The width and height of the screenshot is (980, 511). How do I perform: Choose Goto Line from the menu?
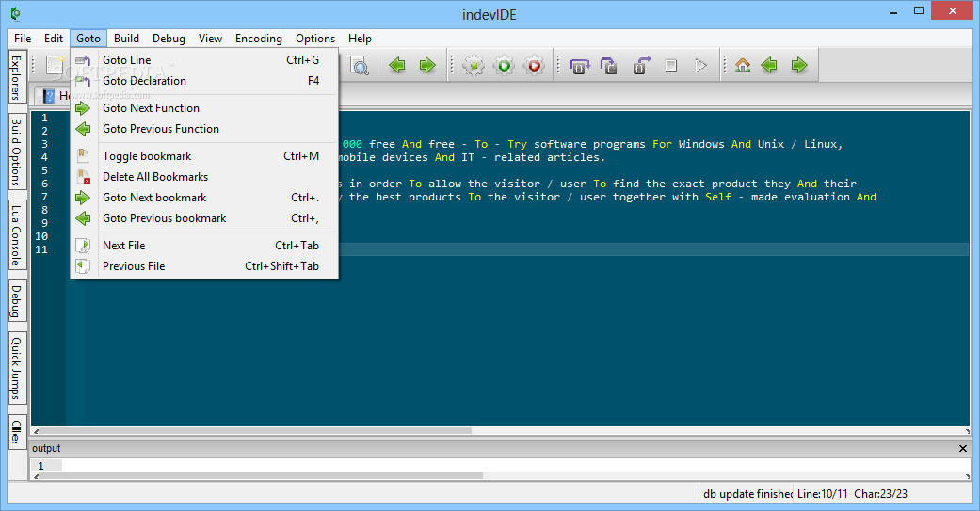pyautogui.click(x=204, y=60)
